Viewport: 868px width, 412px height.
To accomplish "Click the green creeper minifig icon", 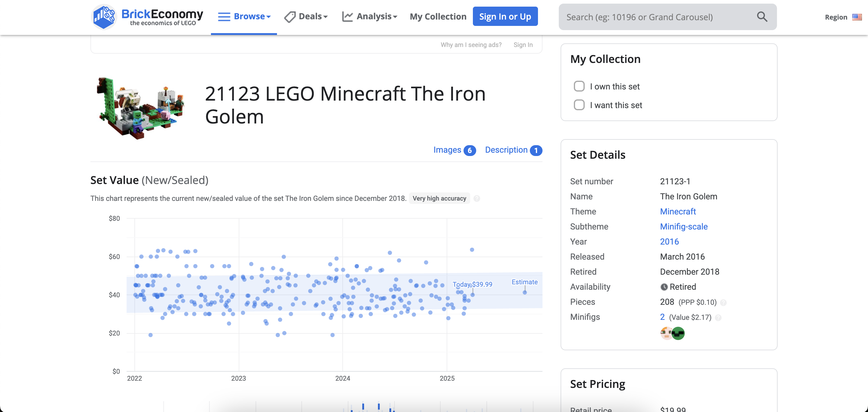I will pos(678,333).
